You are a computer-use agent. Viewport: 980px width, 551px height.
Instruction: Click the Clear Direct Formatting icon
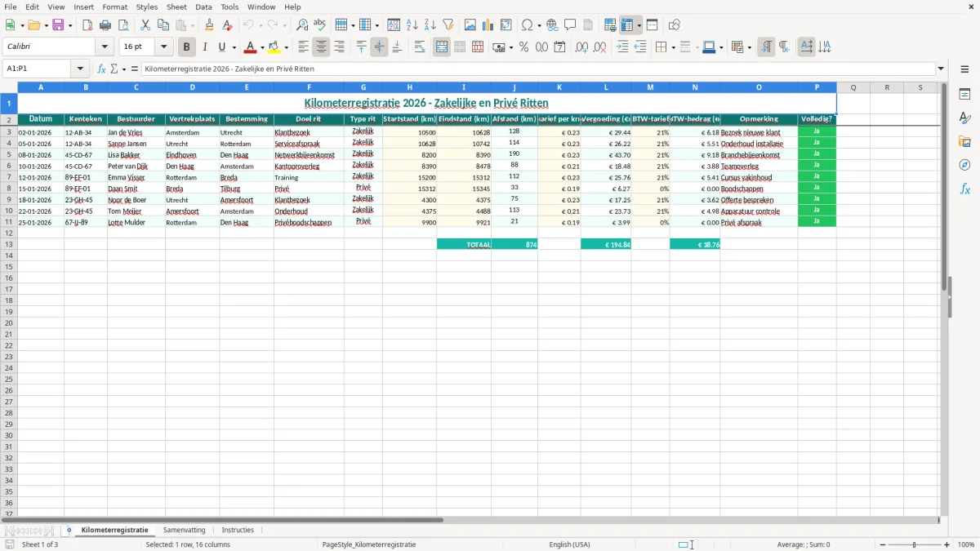pos(228,25)
